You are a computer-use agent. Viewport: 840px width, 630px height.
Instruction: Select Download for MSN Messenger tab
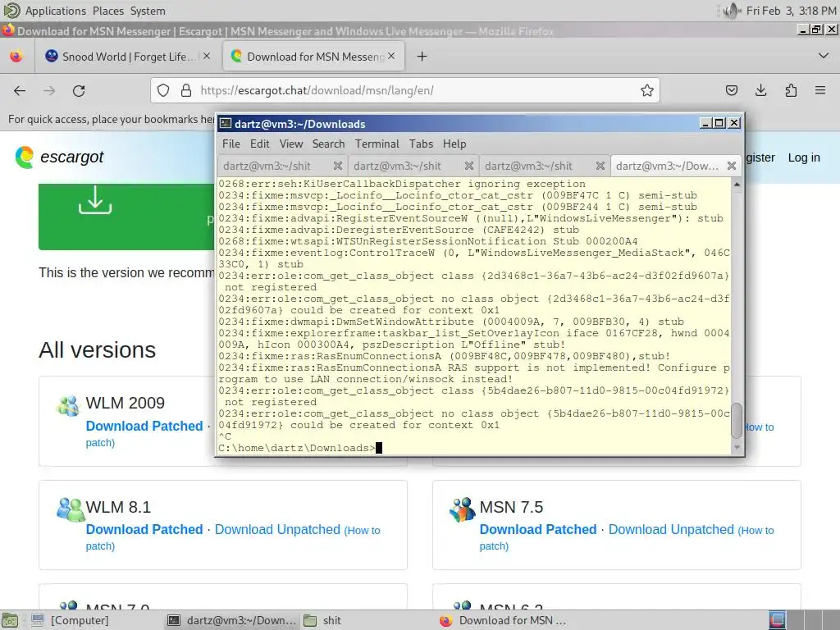coord(313,57)
